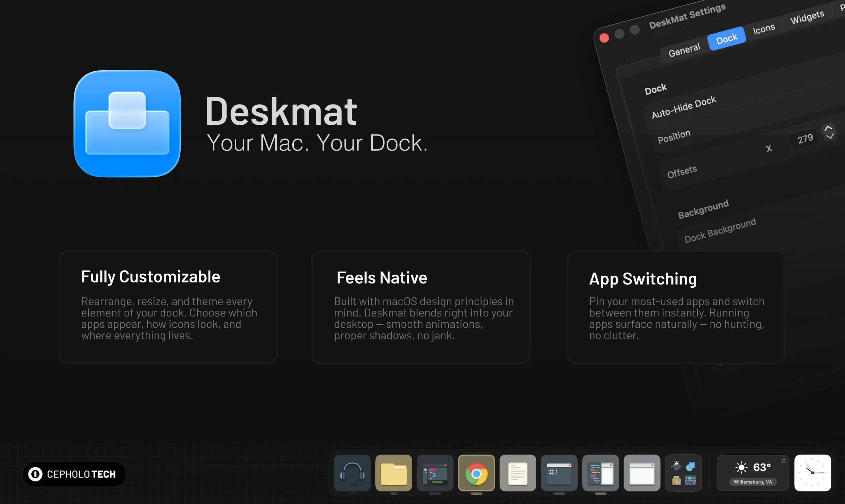Screen dimensions: 845x504
Task: Click the 63° temperature reading
Action: coord(762,467)
